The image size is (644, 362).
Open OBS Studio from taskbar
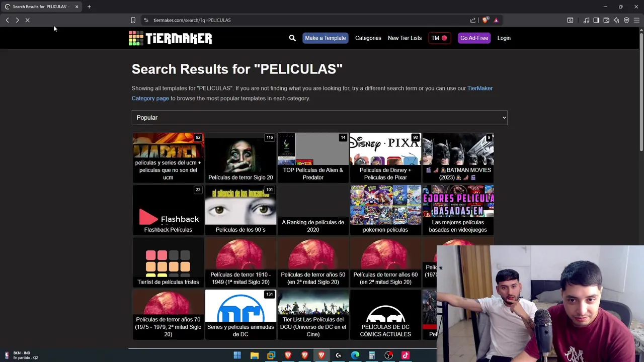point(389,355)
